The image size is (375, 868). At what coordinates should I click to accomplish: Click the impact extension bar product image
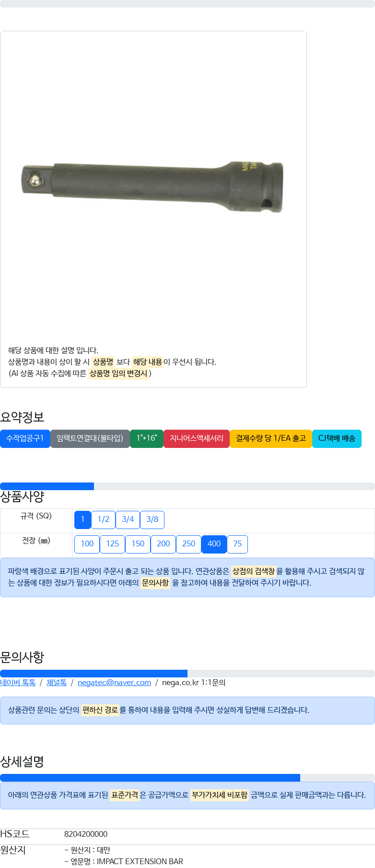153,187
